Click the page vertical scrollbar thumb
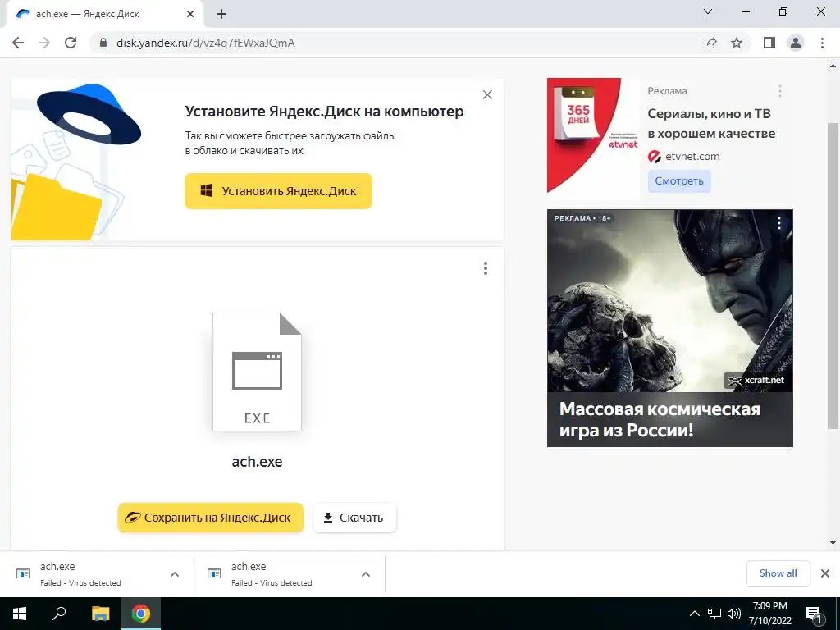 [833, 276]
